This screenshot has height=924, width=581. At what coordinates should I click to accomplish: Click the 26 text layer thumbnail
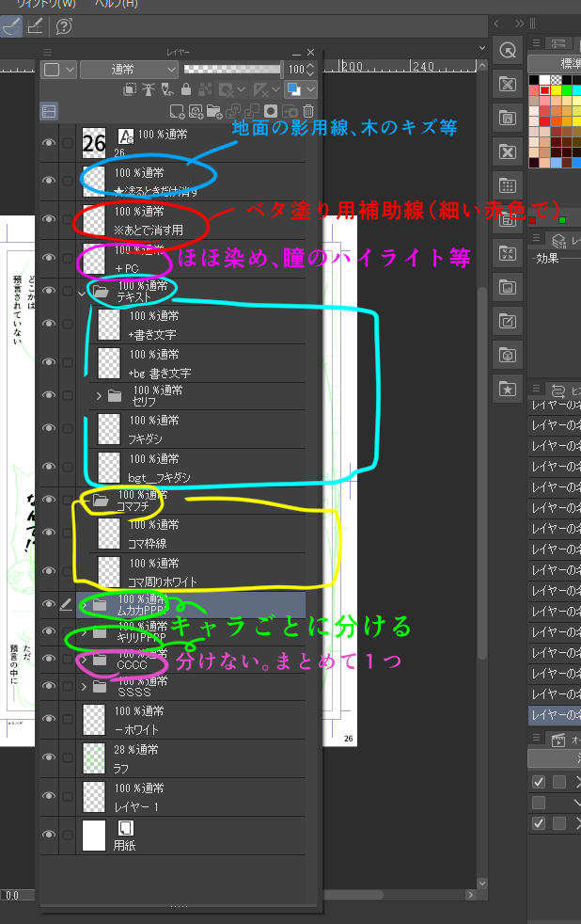tap(94, 143)
